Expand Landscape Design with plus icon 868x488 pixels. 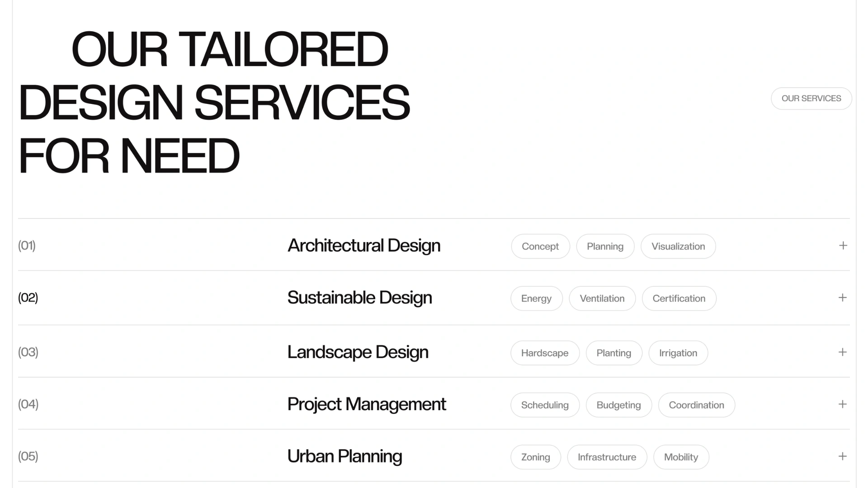843,352
